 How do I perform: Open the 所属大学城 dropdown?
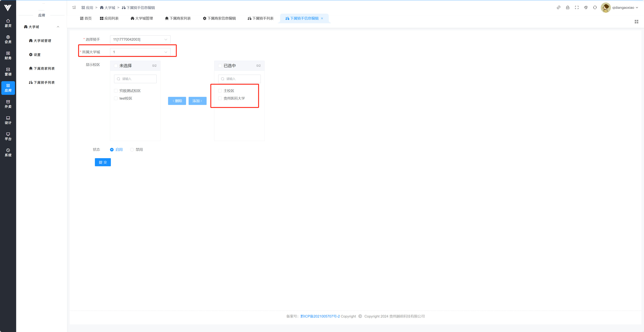[140, 52]
